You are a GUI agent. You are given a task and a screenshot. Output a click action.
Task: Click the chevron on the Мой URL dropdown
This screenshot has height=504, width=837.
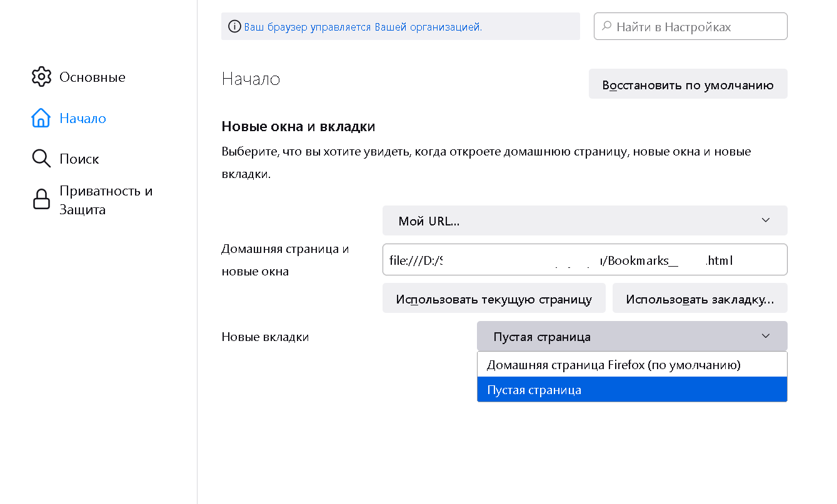pyautogui.click(x=766, y=220)
